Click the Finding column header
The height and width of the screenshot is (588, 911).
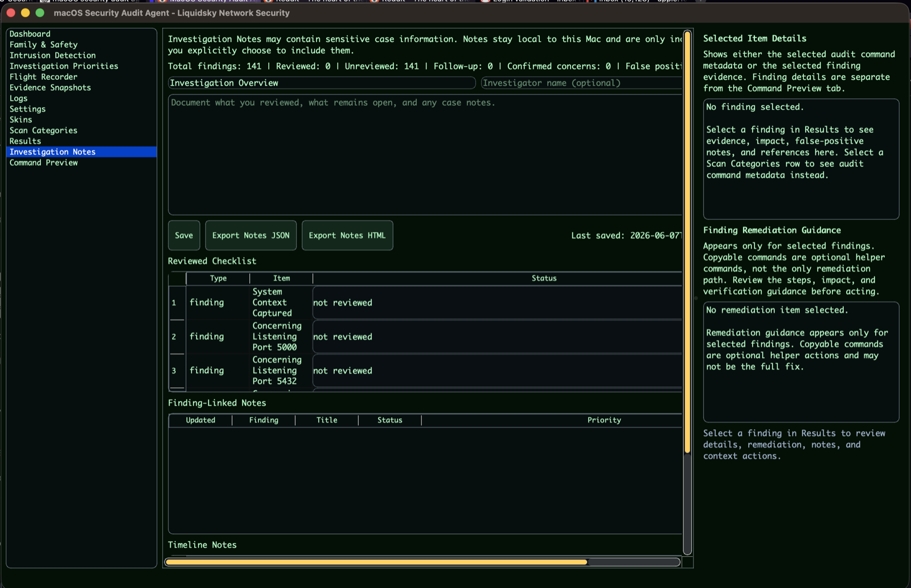pos(264,420)
